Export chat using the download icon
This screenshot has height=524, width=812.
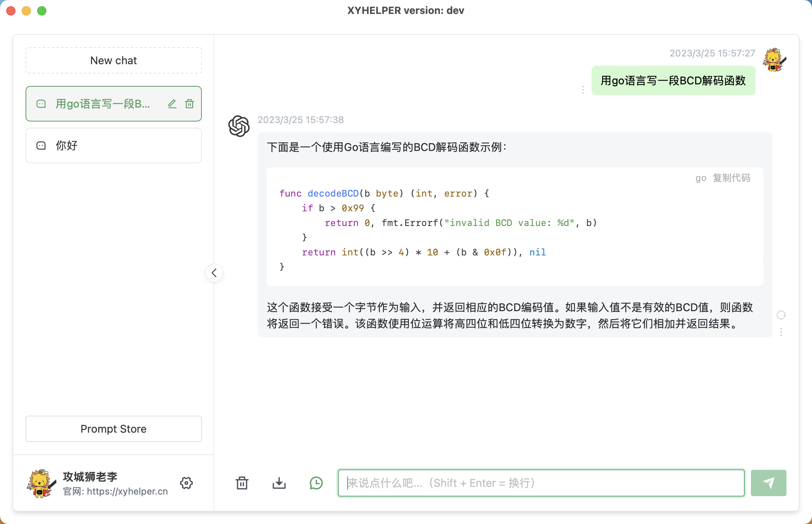pyautogui.click(x=279, y=483)
